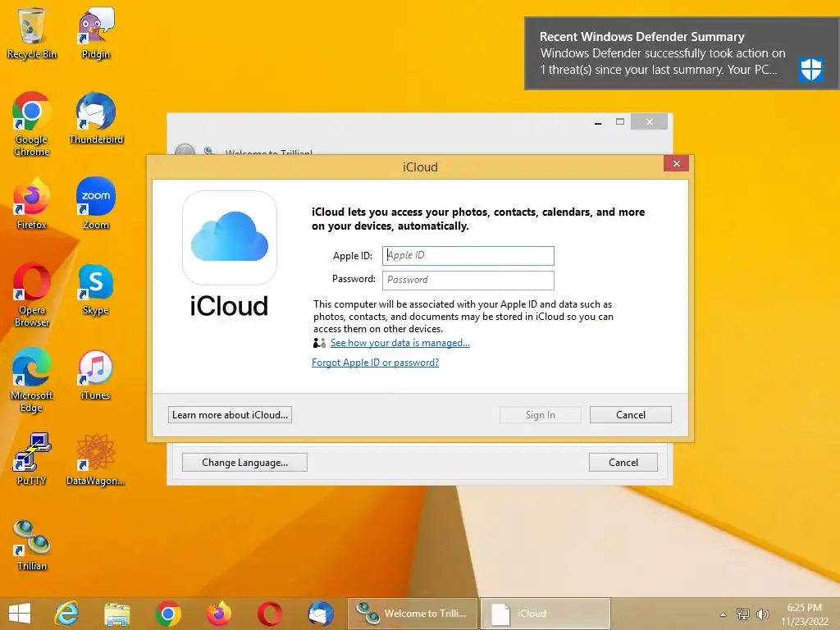This screenshot has height=630, width=840.
Task: Open Firefox desktop shortcut
Action: [32, 203]
